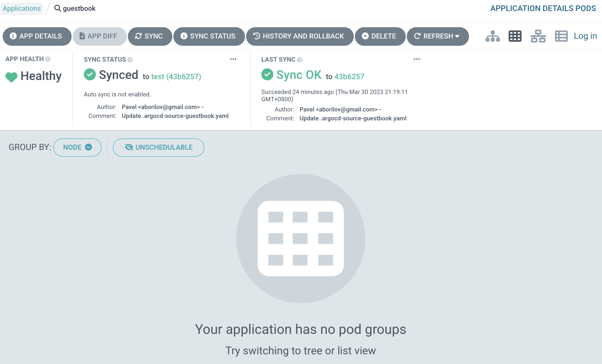Navigate back via the Applications breadcrumb
602x364 pixels.
22,8
